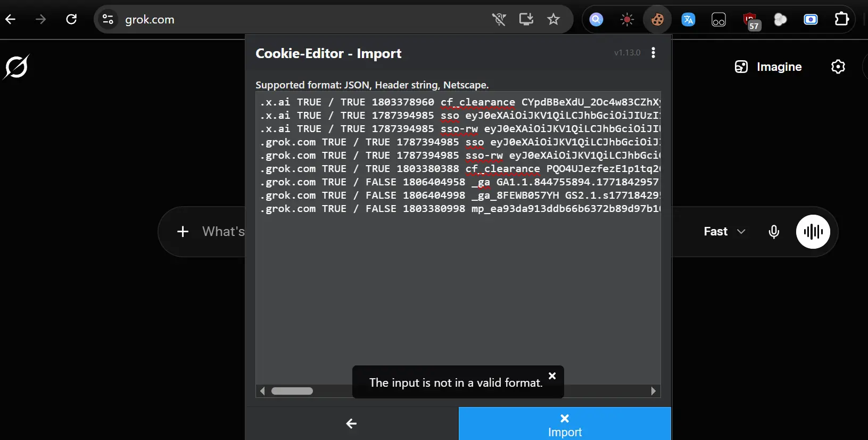Click the .grok.com sso-rw cookie line

pyautogui.click(x=460, y=156)
